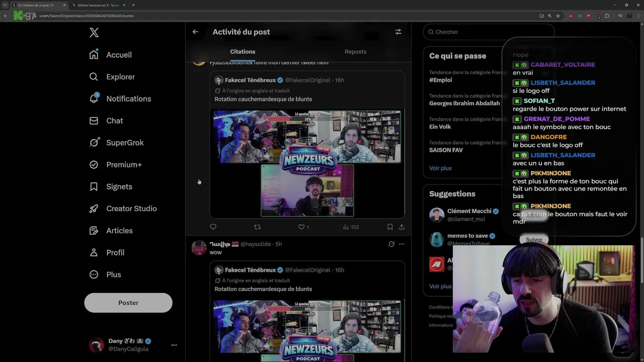Click memes to save avatar

(437, 239)
